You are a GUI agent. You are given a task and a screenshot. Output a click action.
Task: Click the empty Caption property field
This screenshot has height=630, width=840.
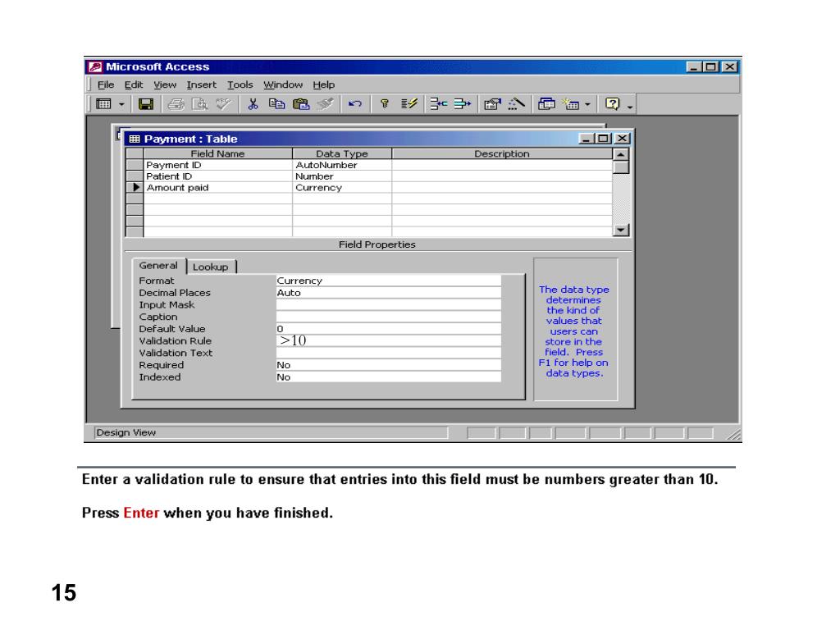388,317
